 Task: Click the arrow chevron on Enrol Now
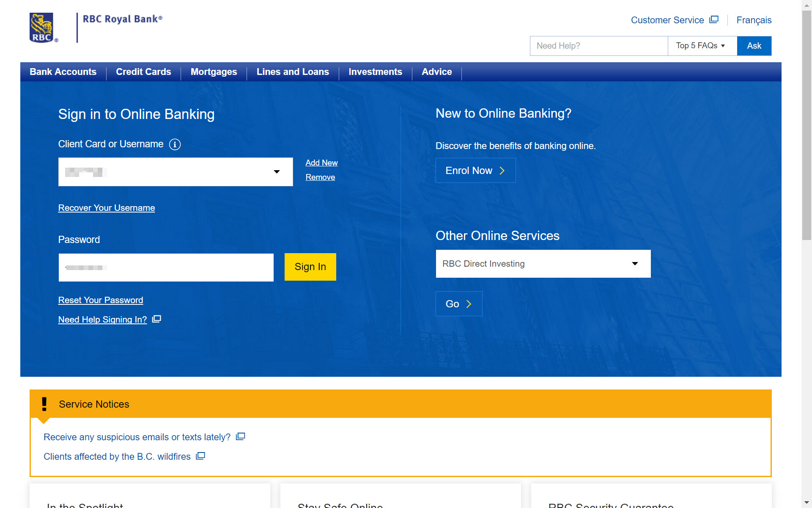coord(502,171)
